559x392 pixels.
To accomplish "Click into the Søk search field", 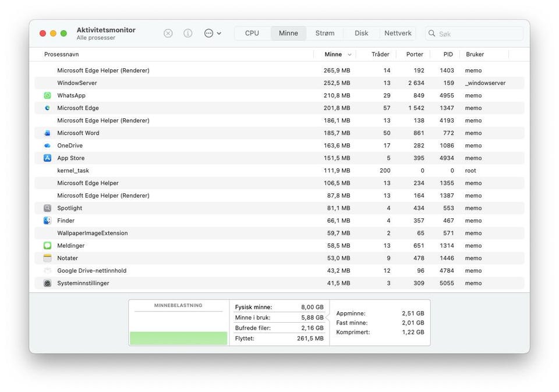I will pyautogui.click(x=474, y=34).
